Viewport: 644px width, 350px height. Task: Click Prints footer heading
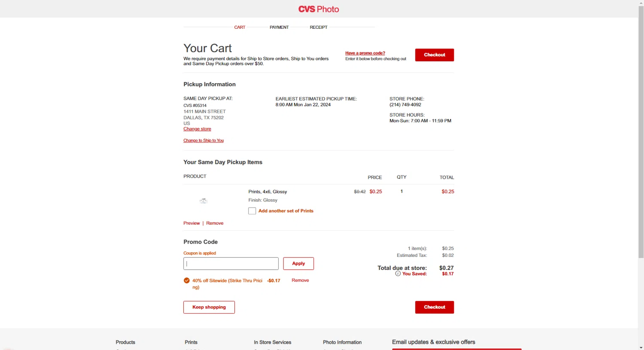click(191, 342)
